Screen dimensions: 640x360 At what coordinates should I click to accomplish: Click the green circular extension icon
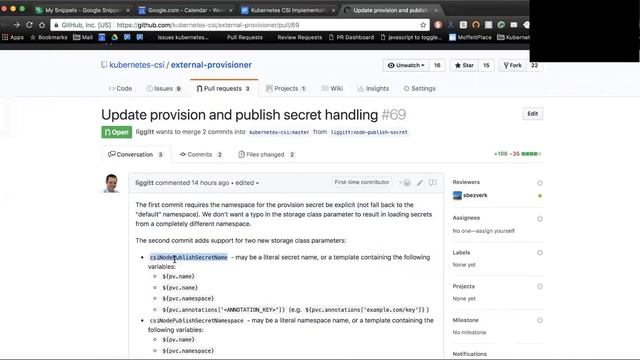(x=501, y=25)
